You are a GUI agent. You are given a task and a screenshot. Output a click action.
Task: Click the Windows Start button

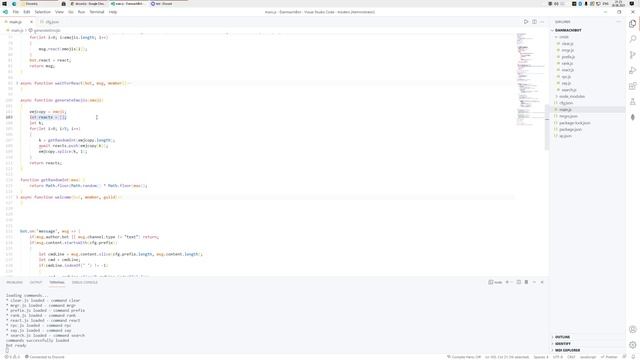click(4, 4)
